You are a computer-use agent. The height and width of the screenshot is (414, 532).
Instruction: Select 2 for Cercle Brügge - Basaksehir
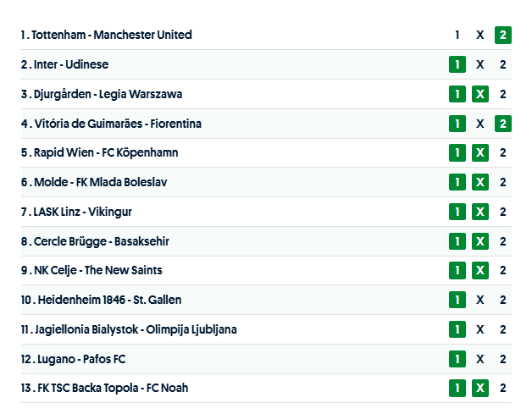503,241
